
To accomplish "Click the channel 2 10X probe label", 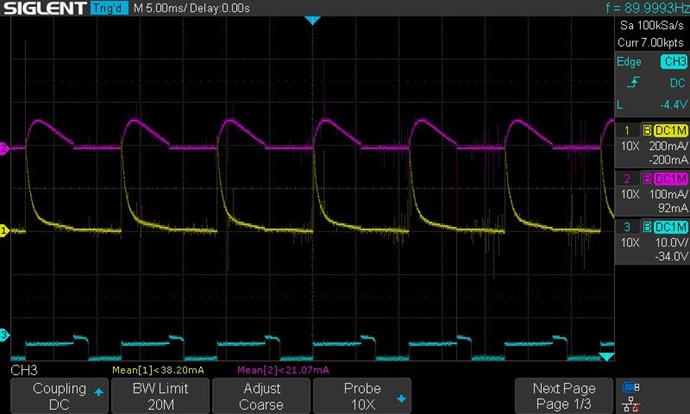I will tap(630, 194).
